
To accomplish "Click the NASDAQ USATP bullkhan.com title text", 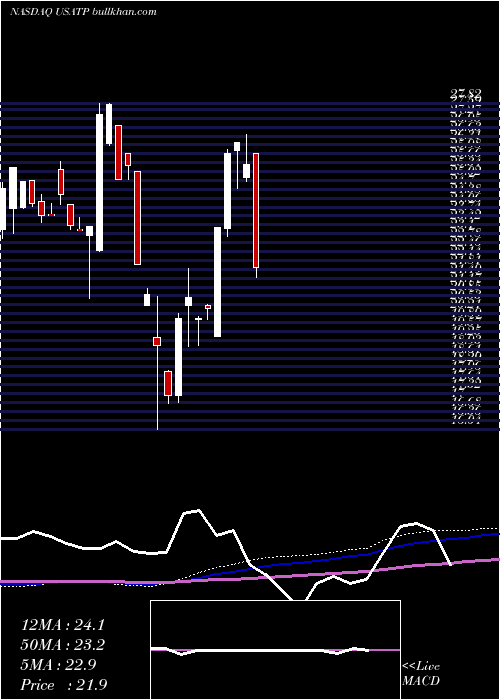I will point(83,12).
